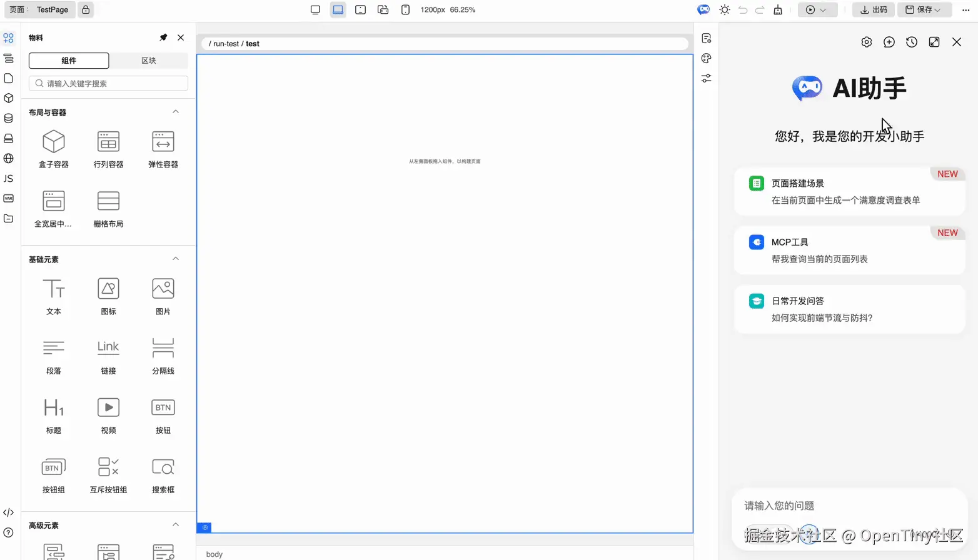978x560 pixels.
Task: Open the page management sidebar icon
Action: (8, 78)
